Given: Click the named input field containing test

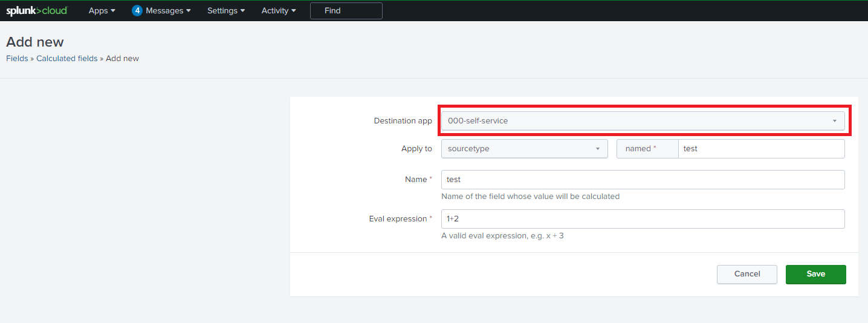Looking at the screenshot, I should point(762,149).
